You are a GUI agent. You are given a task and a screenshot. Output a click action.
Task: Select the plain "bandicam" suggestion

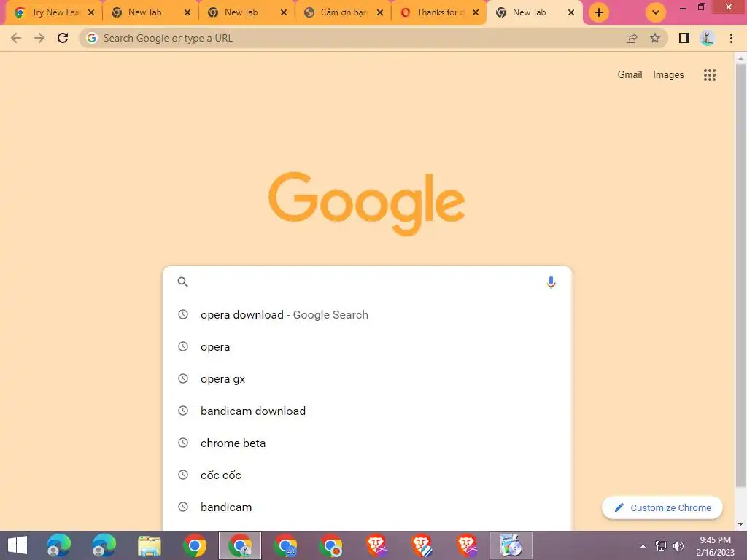tap(367, 507)
